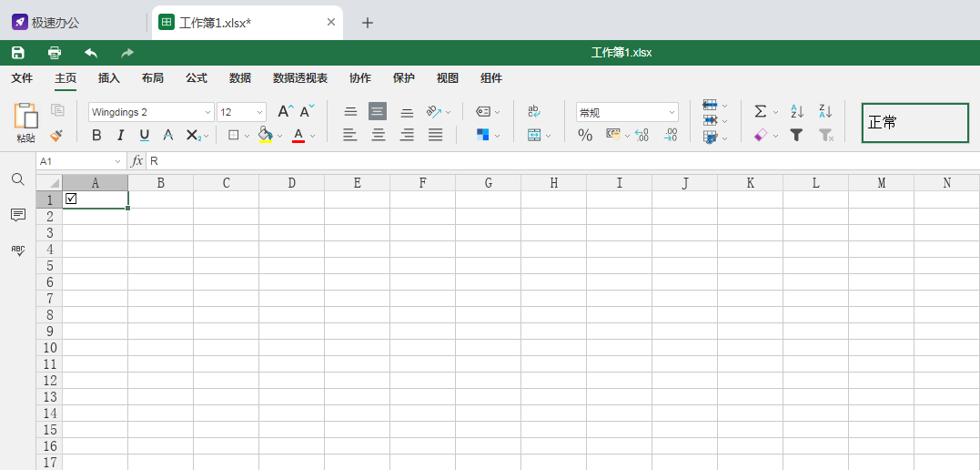Undo the last action
The height and width of the screenshot is (470, 980).
click(x=91, y=53)
